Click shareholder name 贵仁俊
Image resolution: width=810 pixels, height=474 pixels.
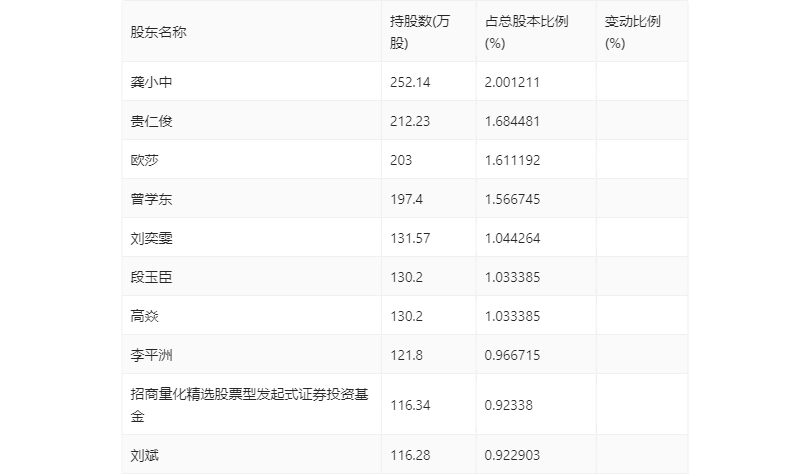[x=145, y=121]
